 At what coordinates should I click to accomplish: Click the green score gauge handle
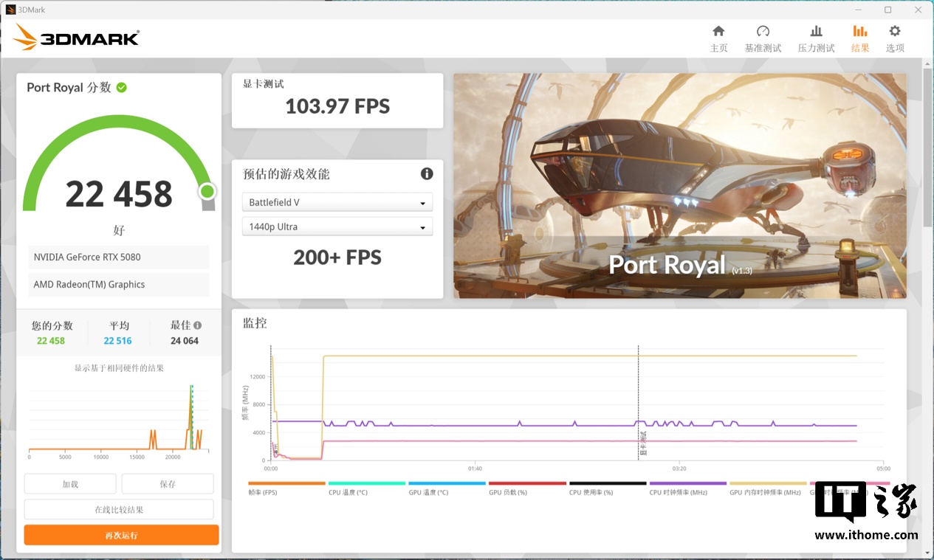click(x=207, y=192)
